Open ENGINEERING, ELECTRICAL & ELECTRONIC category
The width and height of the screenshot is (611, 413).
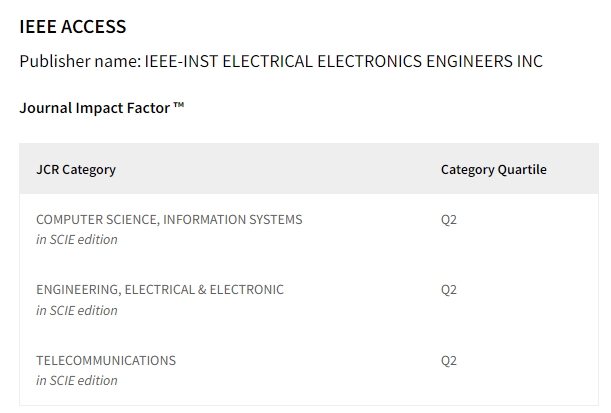[160, 290]
